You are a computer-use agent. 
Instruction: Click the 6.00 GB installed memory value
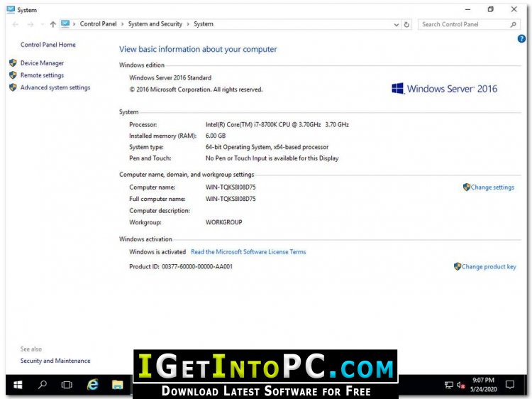(216, 136)
